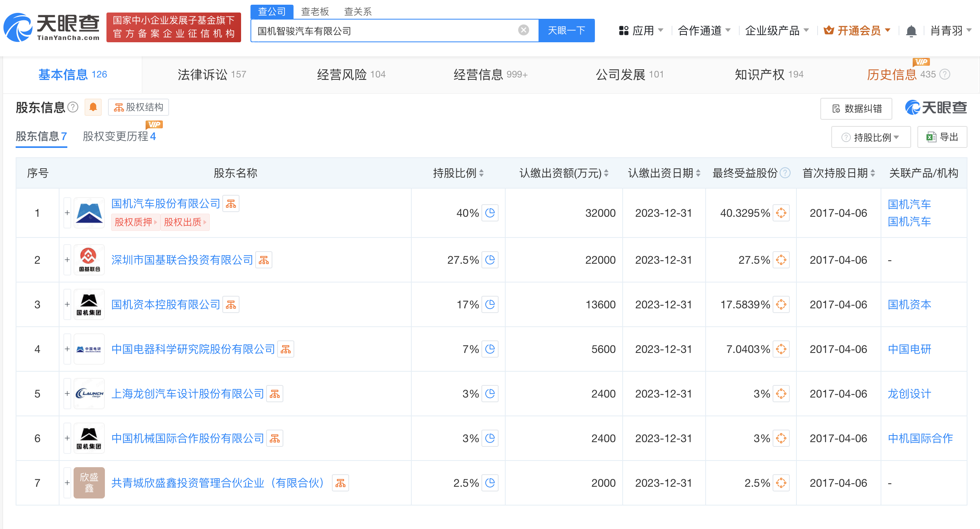Viewport: 980px width, 529px height.
Task: Open 中机国际合作 related link
Action: [920, 438]
